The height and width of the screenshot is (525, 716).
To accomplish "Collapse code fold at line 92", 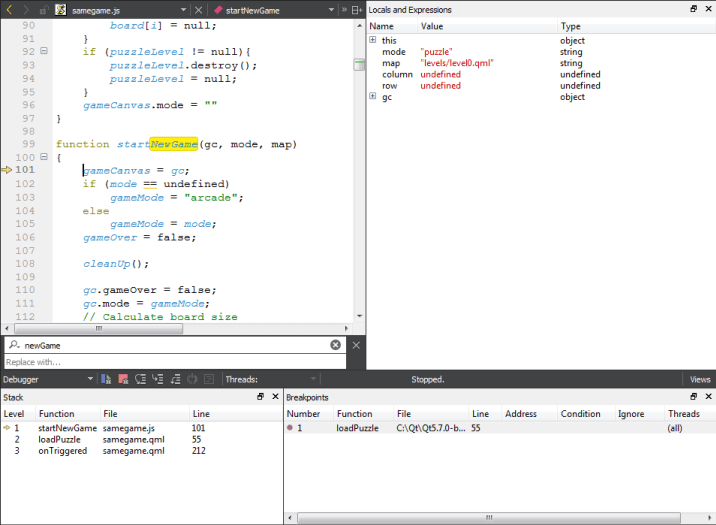I will pos(44,51).
